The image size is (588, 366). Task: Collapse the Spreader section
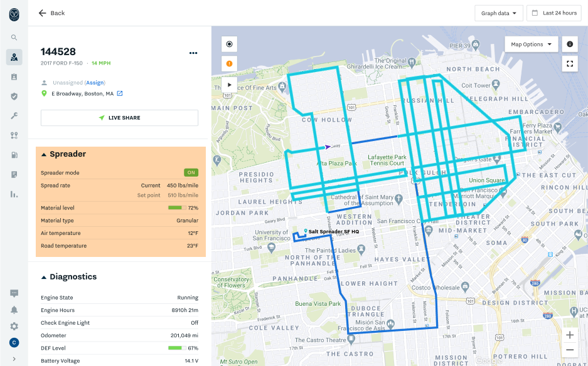pyautogui.click(x=44, y=154)
